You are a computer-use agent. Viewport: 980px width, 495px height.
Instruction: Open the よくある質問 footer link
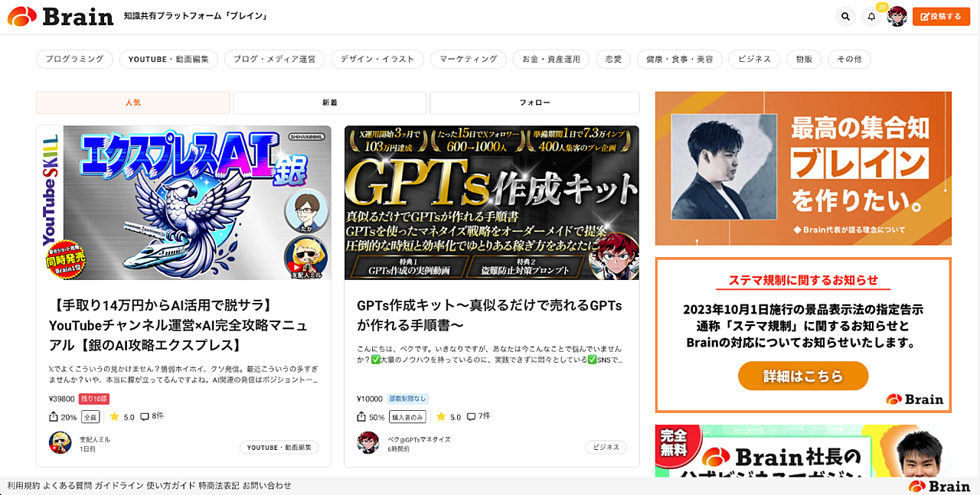click(x=67, y=486)
